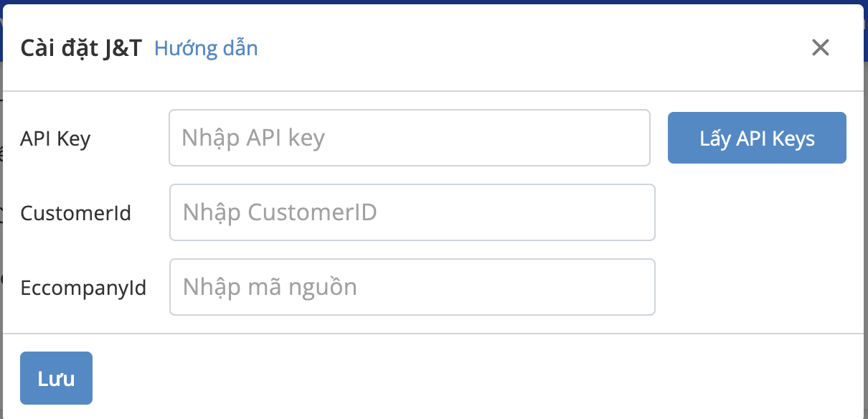Click blank space between API Key label and field
Viewport: 868px width, 419px height.
(130, 138)
